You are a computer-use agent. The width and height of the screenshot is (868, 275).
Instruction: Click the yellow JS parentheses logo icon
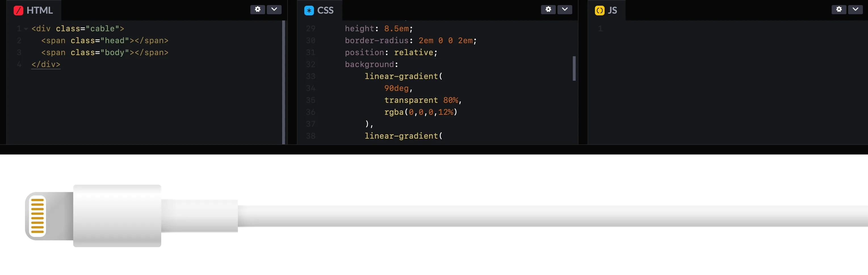click(599, 11)
